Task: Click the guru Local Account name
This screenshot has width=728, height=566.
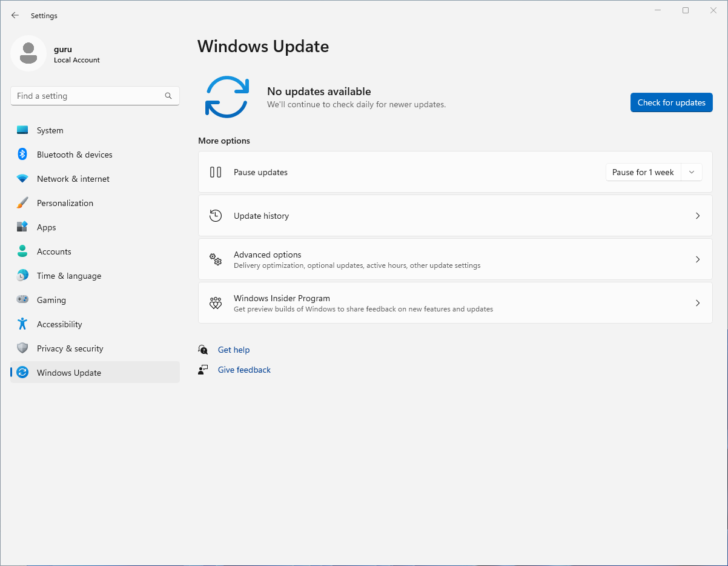Action: click(76, 54)
